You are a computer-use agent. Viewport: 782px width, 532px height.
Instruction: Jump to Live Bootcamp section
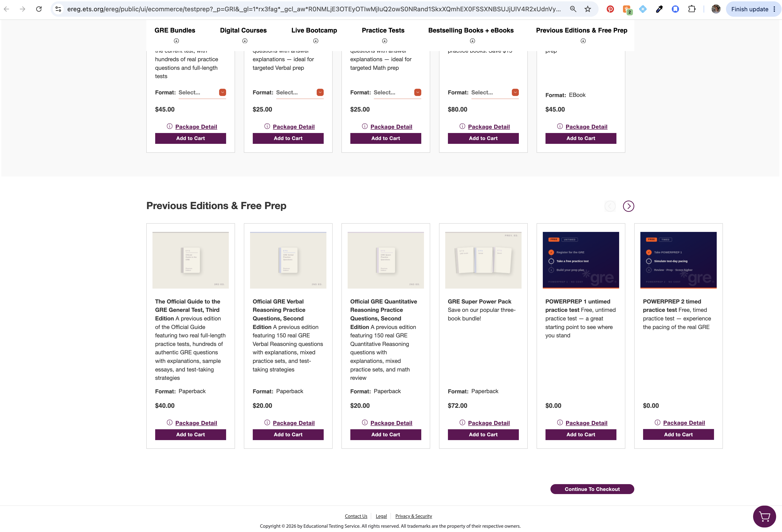[x=314, y=30]
